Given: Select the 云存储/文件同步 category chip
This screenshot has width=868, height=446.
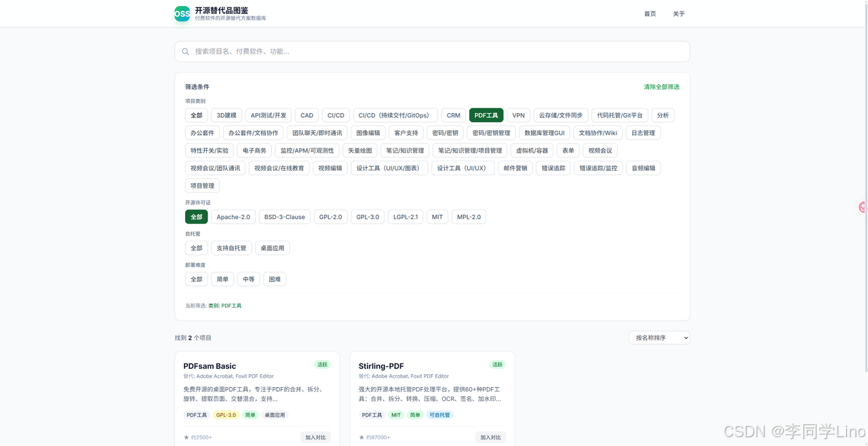Looking at the screenshot, I should [x=561, y=115].
